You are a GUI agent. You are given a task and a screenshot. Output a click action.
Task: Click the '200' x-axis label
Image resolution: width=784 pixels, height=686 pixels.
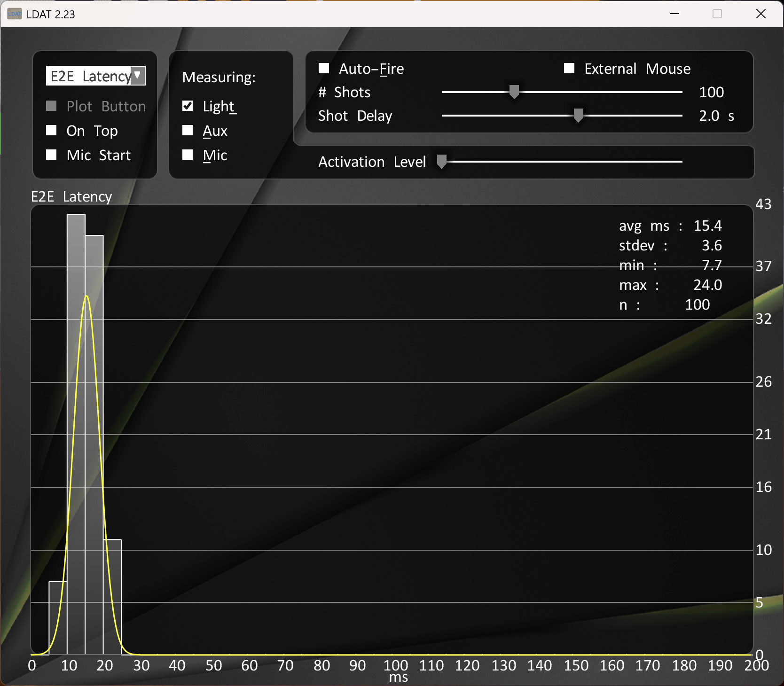point(757,665)
